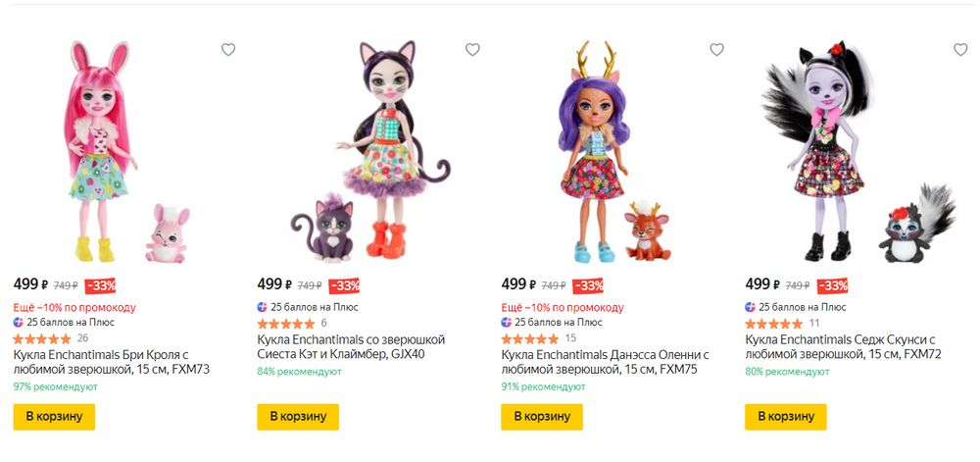Open Сиеста Кэт и Клаймбер product link
The image size is (980, 462).
pyautogui.click(x=351, y=346)
